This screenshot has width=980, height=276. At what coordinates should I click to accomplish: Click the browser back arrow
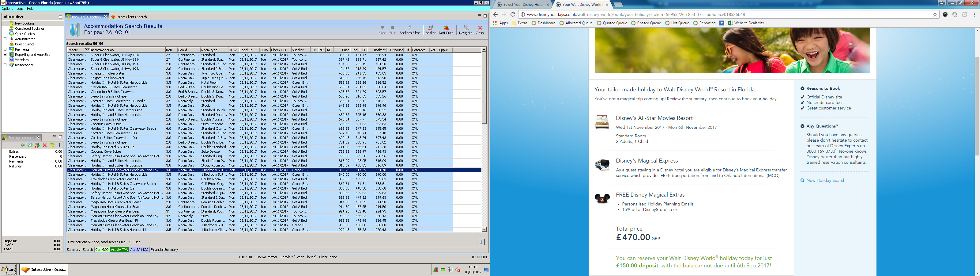(495, 14)
